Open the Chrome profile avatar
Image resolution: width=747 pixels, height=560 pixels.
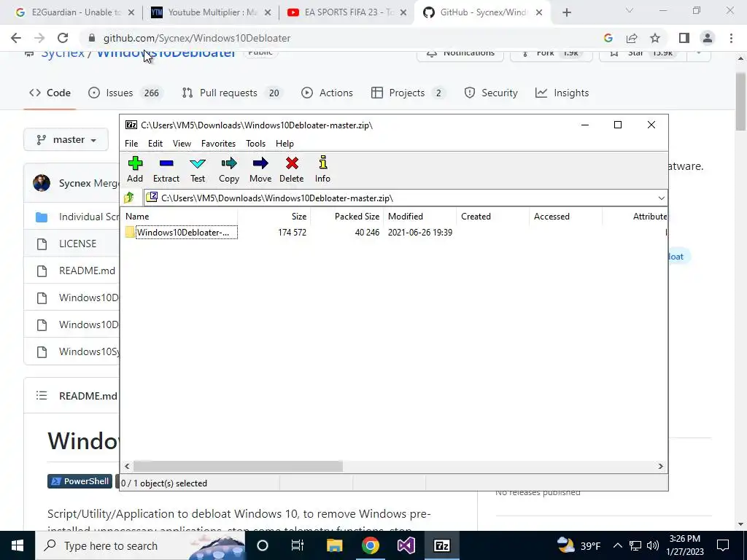click(708, 38)
